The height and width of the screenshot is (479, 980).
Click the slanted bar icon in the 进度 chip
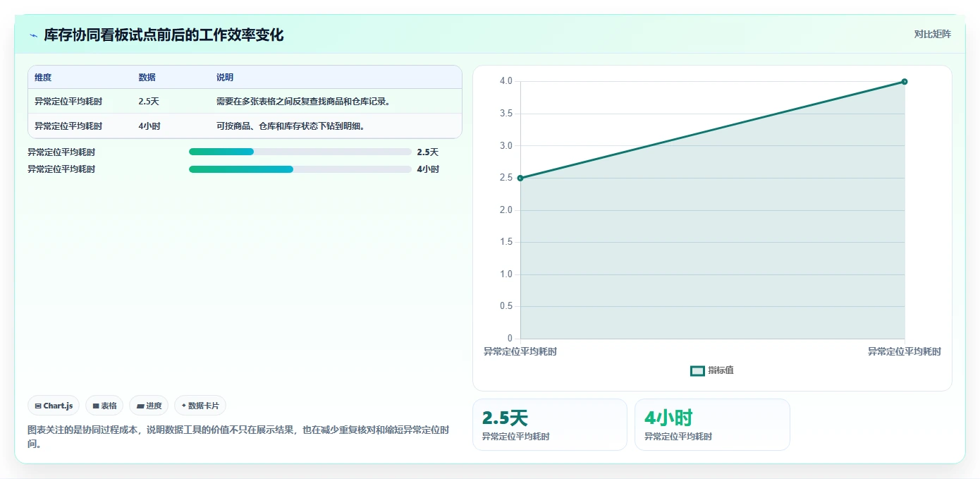click(x=140, y=406)
